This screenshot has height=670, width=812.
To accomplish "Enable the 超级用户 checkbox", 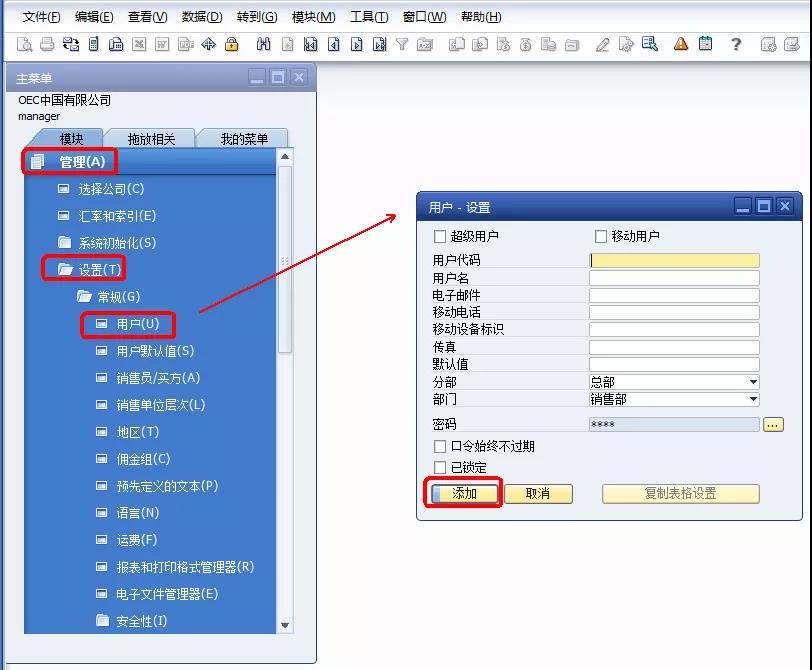I will click(x=440, y=235).
